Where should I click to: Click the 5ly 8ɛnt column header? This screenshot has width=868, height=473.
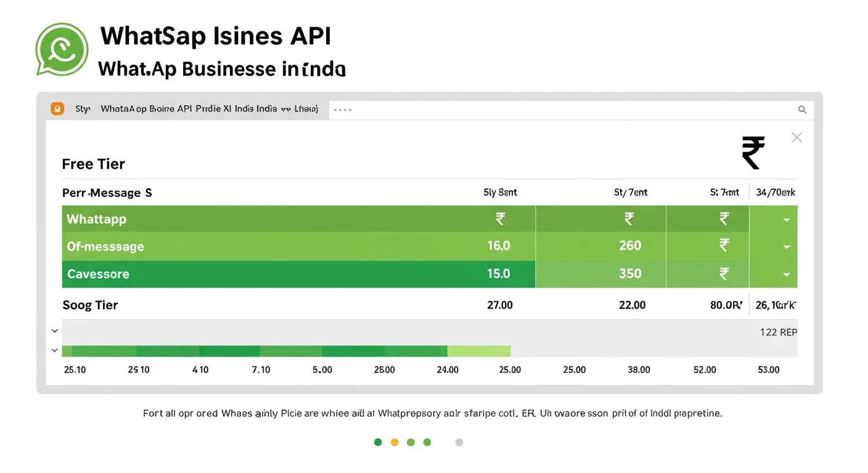point(501,192)
